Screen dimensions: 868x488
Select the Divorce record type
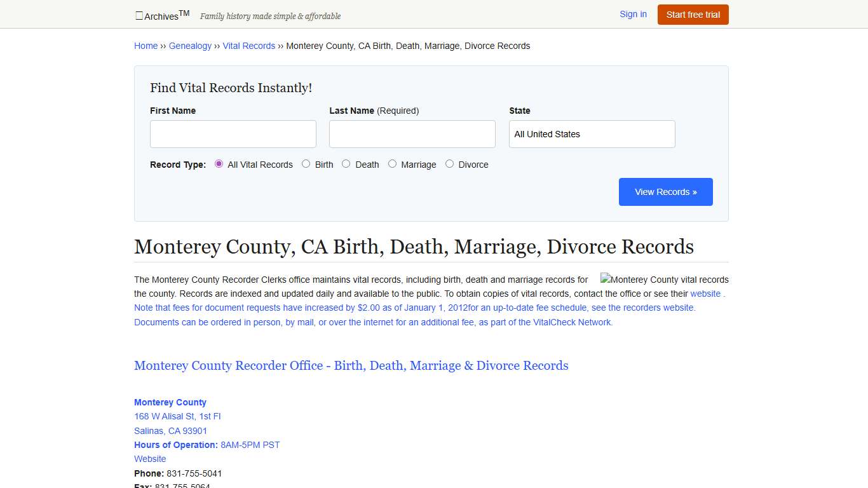pyautogui.click(x=449, y=163)
